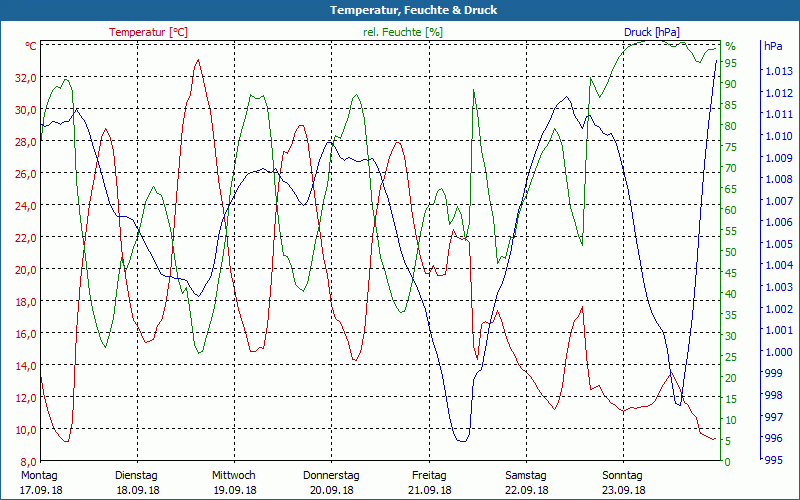Click the 'Sonntag' day label
This screenshot has width=800, height=500.
tap(622, 475)
